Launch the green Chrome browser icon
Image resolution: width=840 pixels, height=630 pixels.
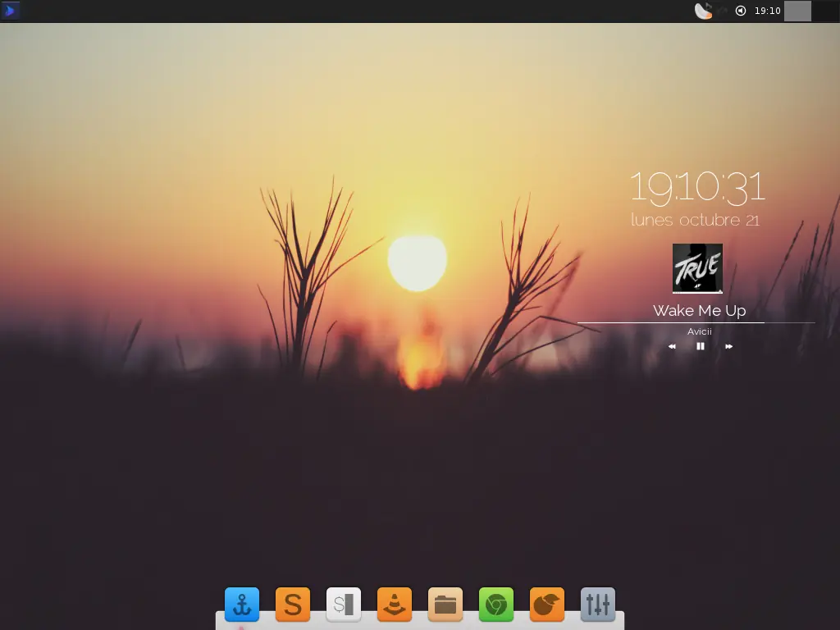[496, 605]
